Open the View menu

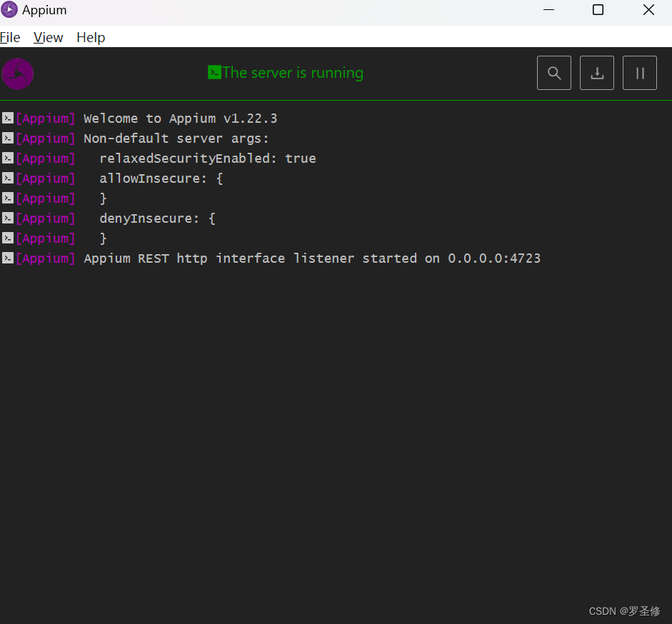tap(48, 37)
